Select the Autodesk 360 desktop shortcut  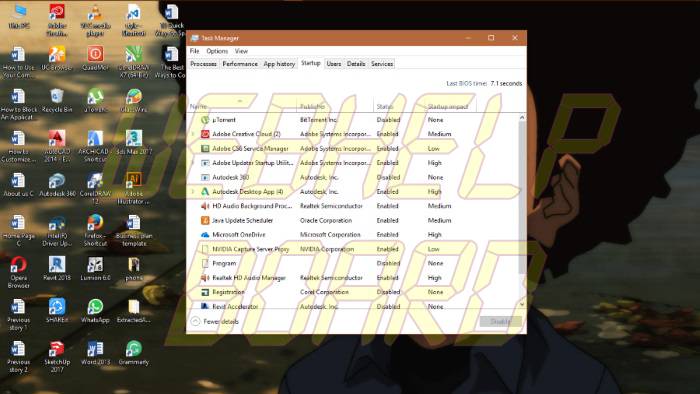pyautogui.click(x=57, y=185)
